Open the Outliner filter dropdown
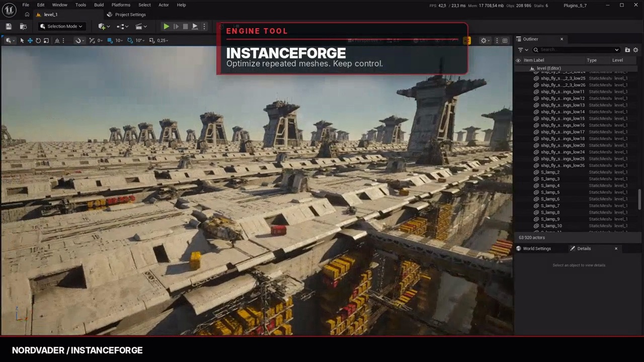 coord(523,50)
